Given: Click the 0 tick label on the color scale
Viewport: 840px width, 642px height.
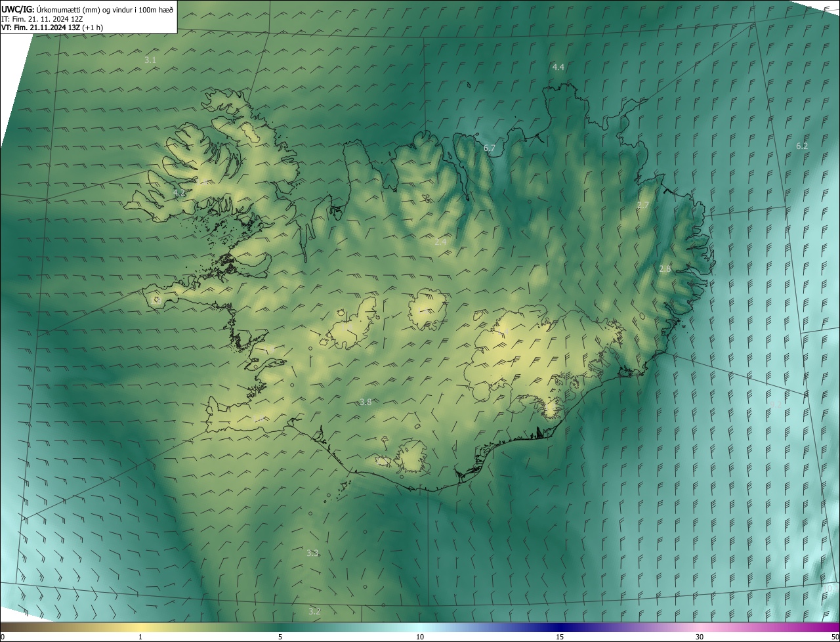Looking at the screenshot, I should (x=3, y=637).
